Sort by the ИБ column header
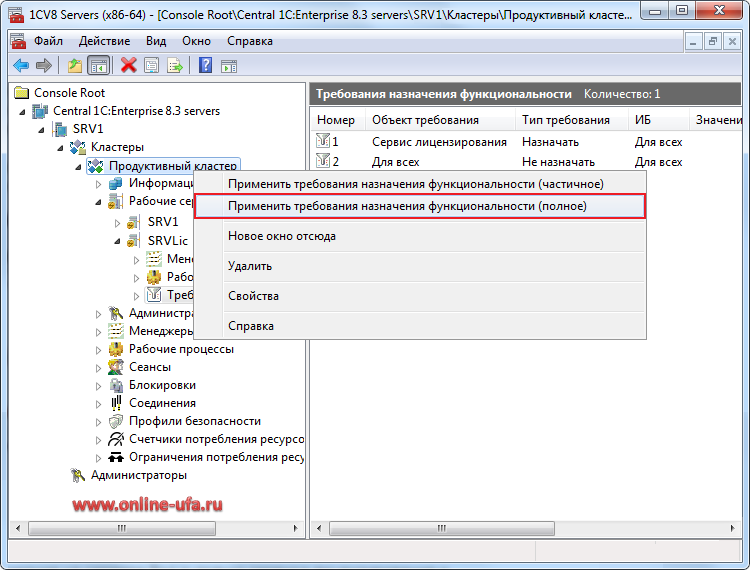750x570 pixels. pyautogui.click(x=659, y=120)
